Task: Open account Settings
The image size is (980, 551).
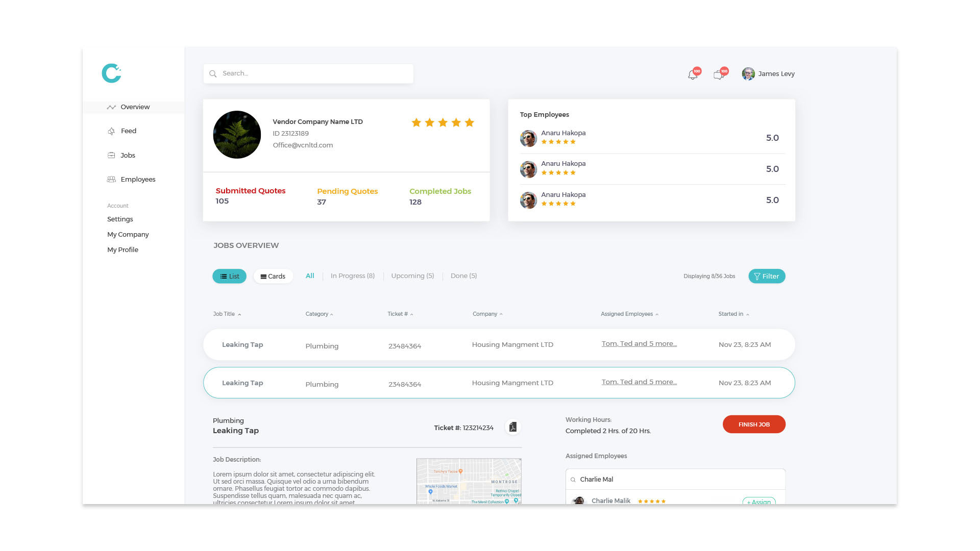Action: tap(120, 219)
